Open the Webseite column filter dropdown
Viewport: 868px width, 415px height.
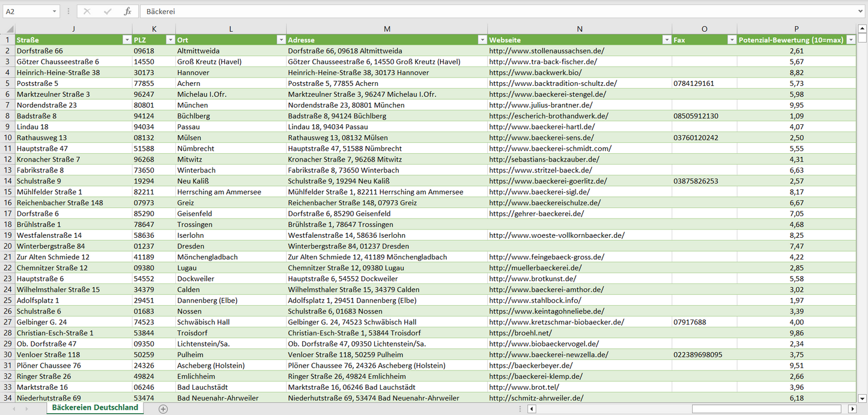[x=666, y=40]
